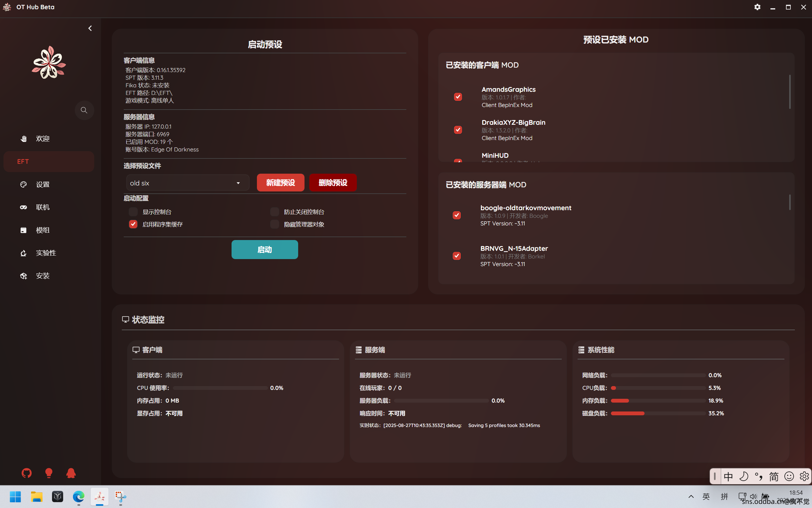Click the 系统性能 panel icon
This screenshot has height=508, width=812.
pos(581,350)
